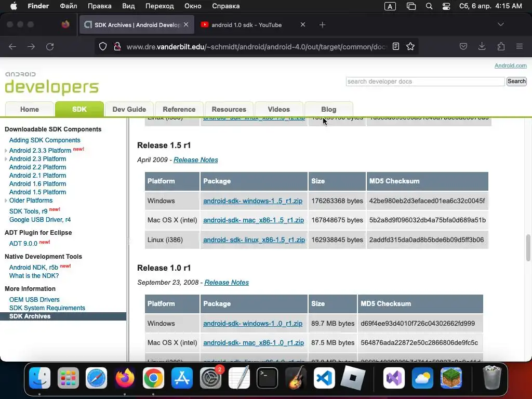Screen dimensions: 532x399
Task: Open the Resources tab
Action: coord(229,109)
